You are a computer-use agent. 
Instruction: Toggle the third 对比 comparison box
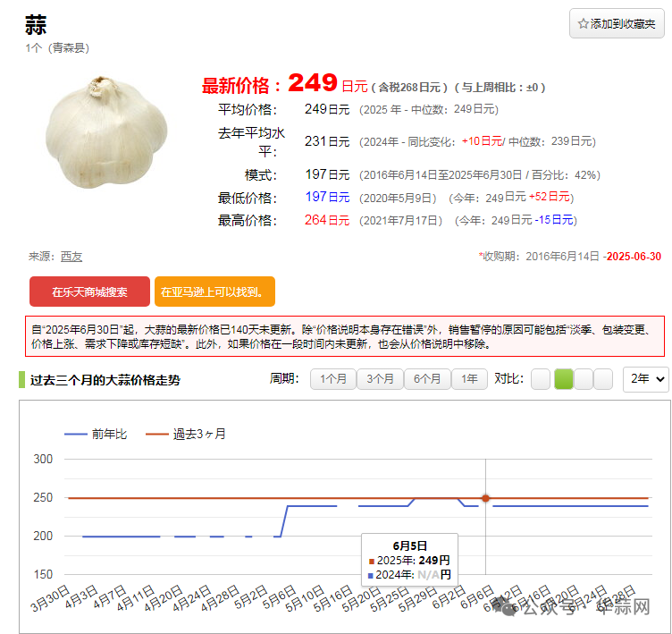pos(584,379)
